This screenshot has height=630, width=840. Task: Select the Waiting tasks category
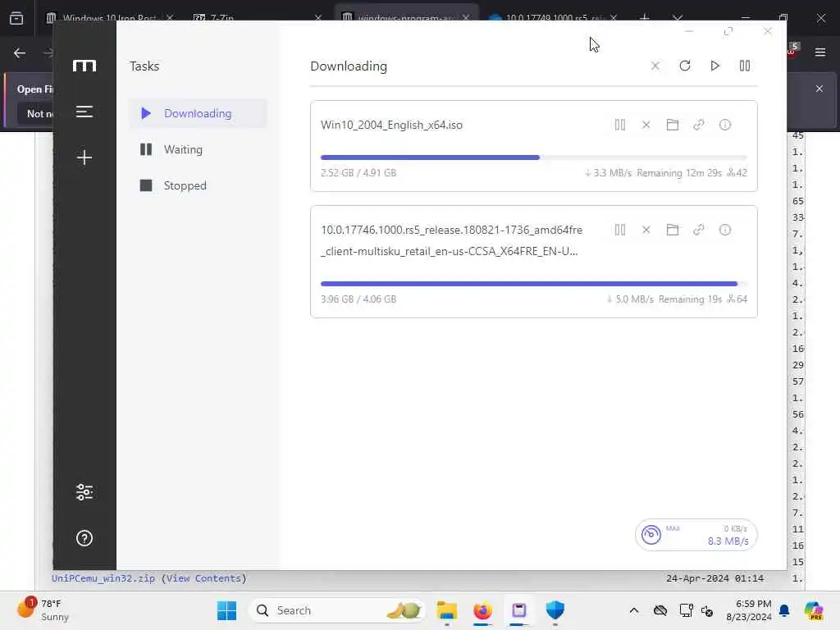(x=198, y=149)
